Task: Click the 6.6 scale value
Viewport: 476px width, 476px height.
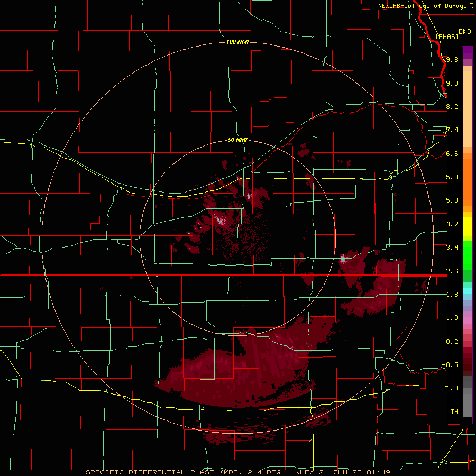Action: [x=452, y=153]
